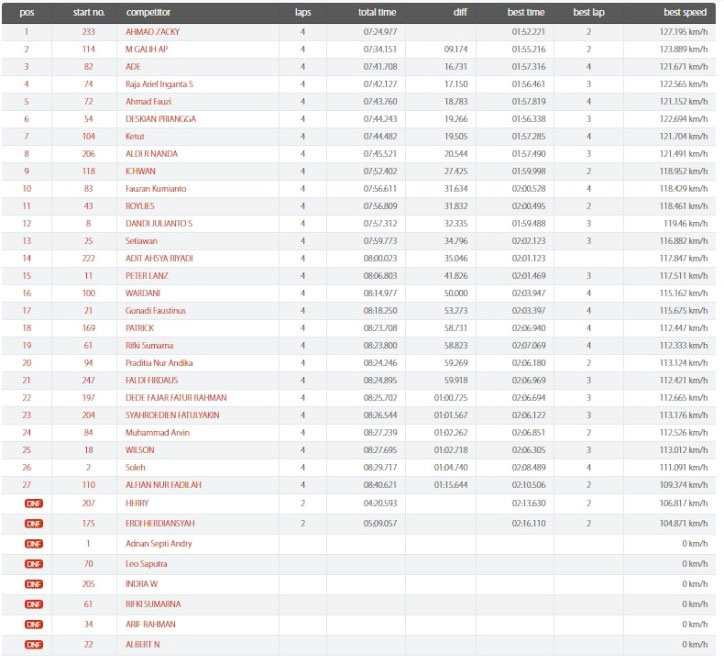Click the DNF badge for Leo Saputra
724x664 pixels.
click(33, 564)
